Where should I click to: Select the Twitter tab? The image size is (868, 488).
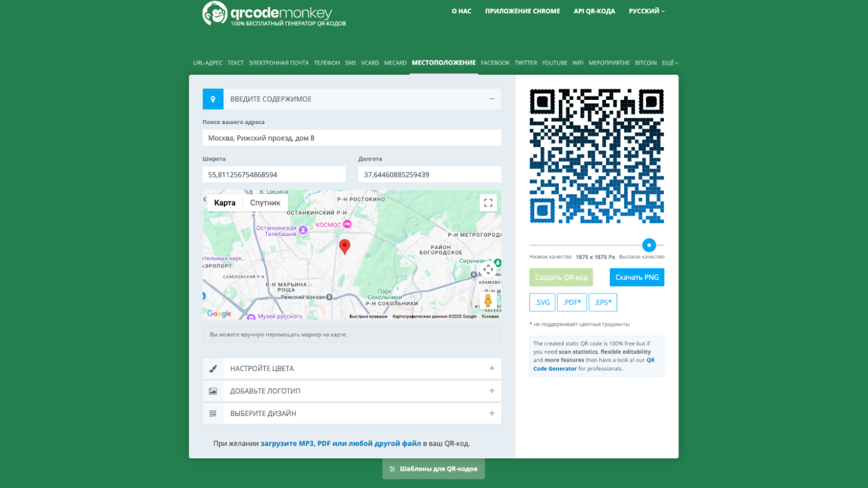[526, 63]
